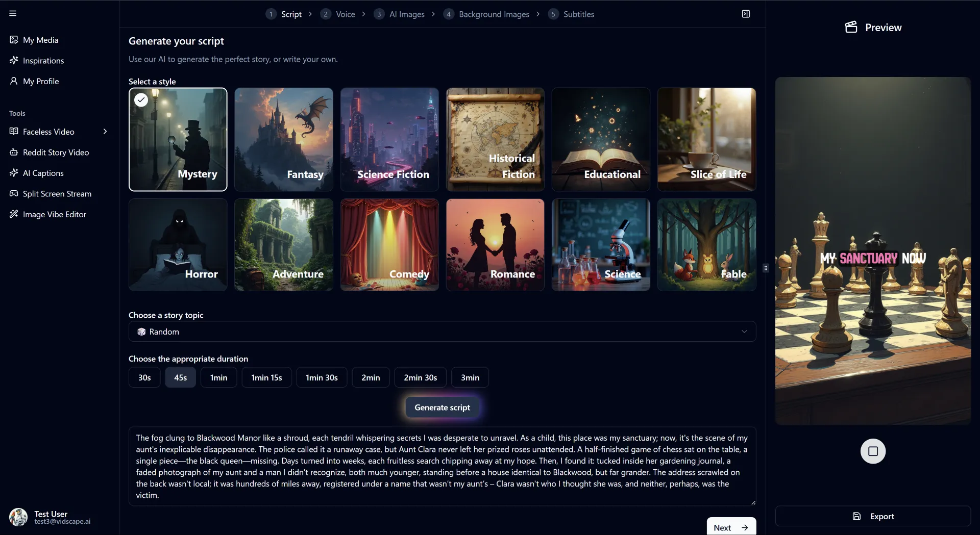Open the Reddit Story Video tool
Image resolution: width=980 pixels, height=535 pixels.
(56, 152)
